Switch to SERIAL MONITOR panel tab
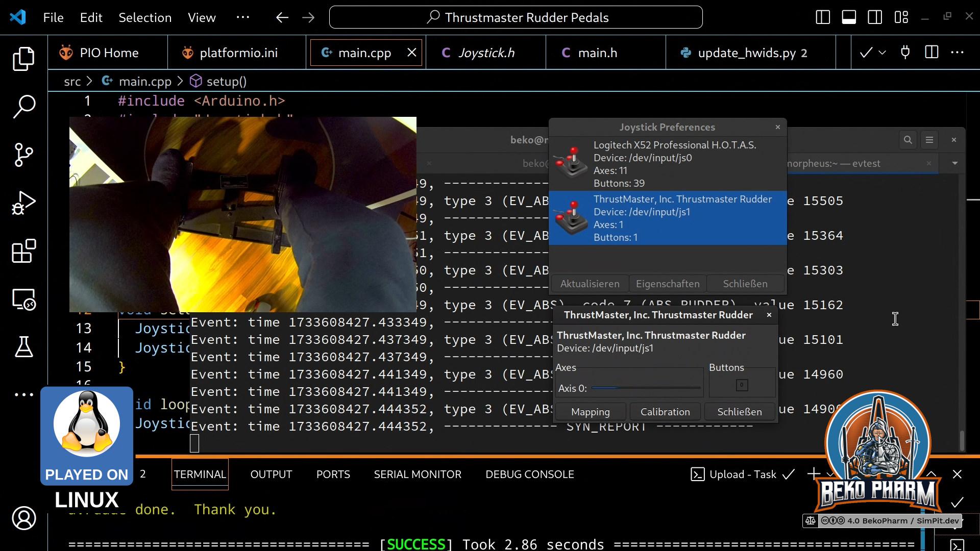The image size is (980, 551). point(418,474)
